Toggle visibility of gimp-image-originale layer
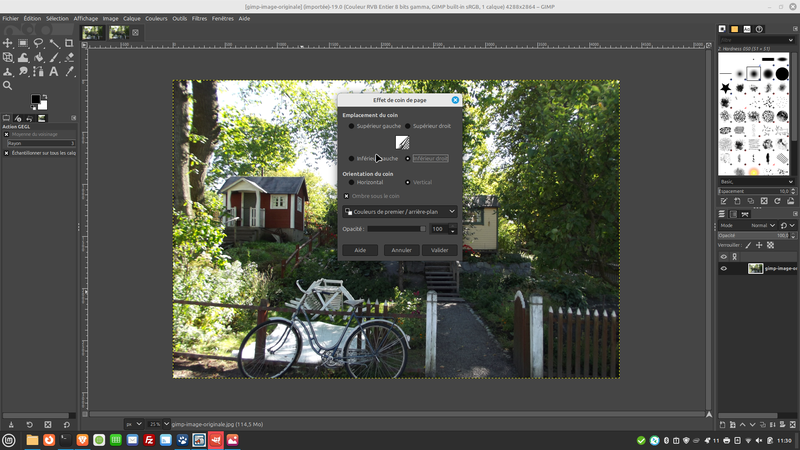Image resolution: width=800 pixels, height=450 pixels. [724, 268]
